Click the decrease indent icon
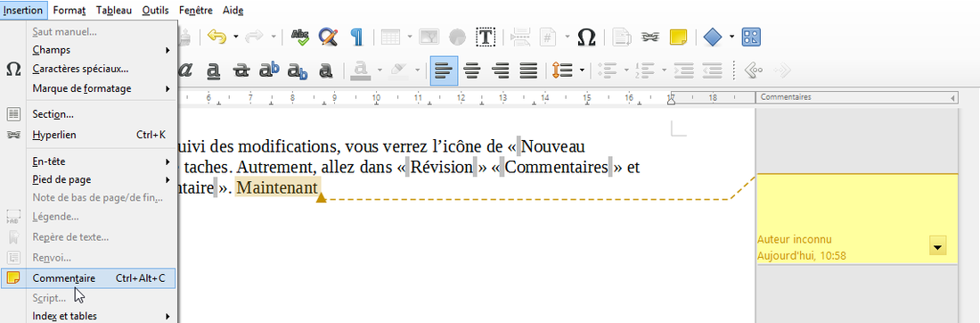Screen dimensions: 980x323 point(713,70)
